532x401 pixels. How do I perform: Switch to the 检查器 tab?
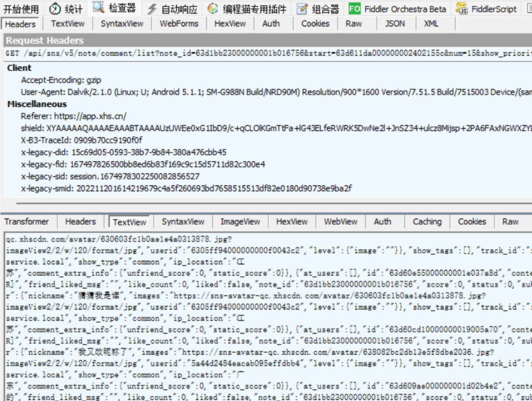pyautogui.click(x=114, y=8)
